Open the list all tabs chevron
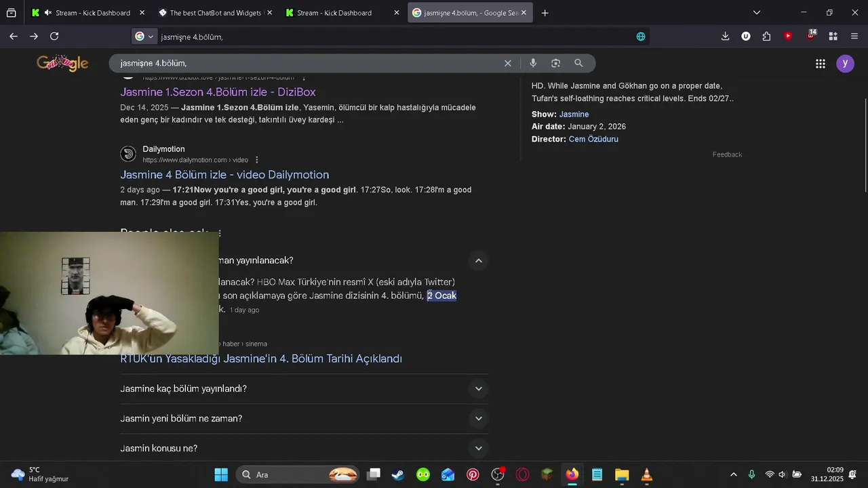Screen dimensions: 868x488 (757, 13)
